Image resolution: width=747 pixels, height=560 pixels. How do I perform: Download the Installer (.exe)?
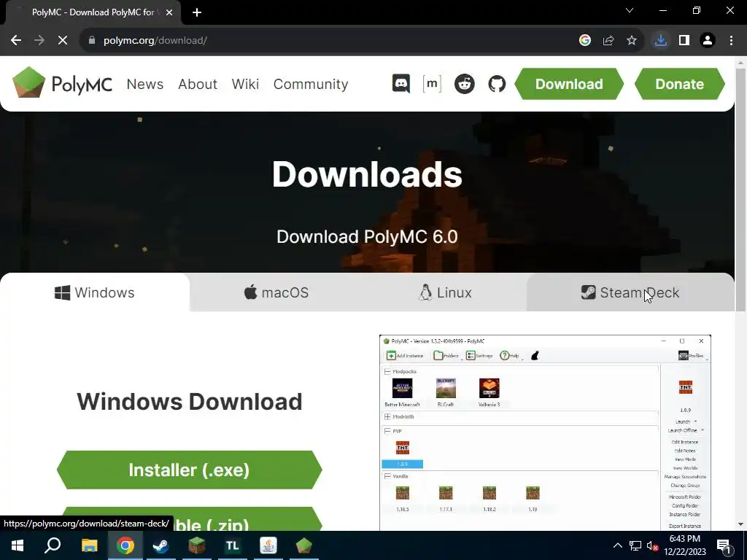point(189,470)
